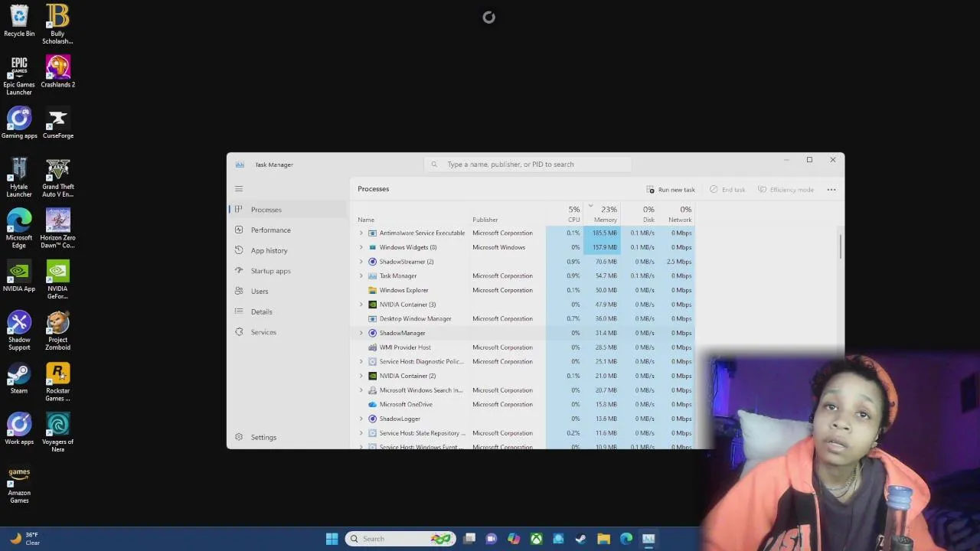Expand the ShadowManager process row

click(x=361, y=333)
